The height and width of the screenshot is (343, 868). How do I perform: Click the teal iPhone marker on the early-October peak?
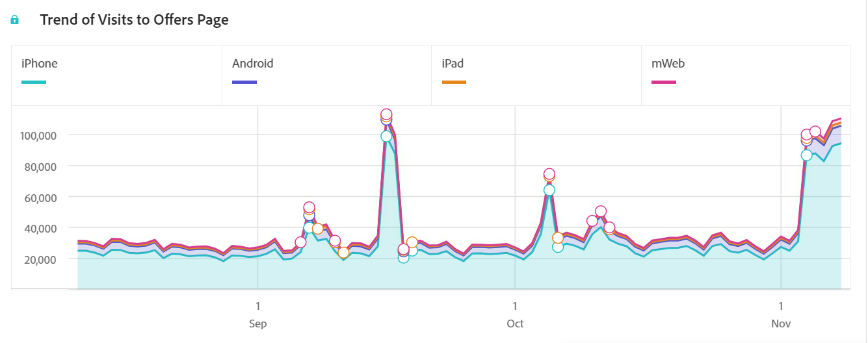549,190
